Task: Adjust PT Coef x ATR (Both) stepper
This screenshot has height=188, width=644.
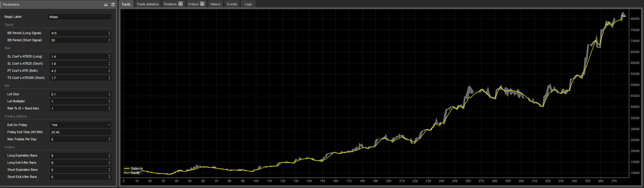Action: tap(109, 71)
